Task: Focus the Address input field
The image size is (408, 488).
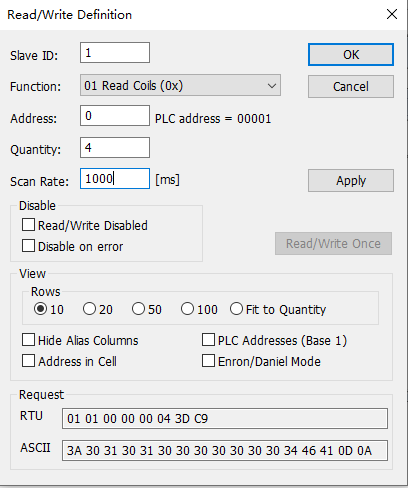Action: (115, 115)
